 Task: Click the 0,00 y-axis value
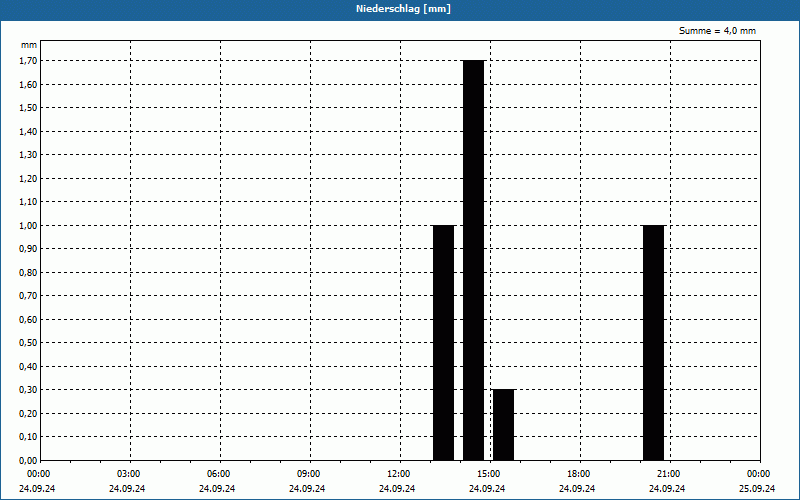(28, 460)
